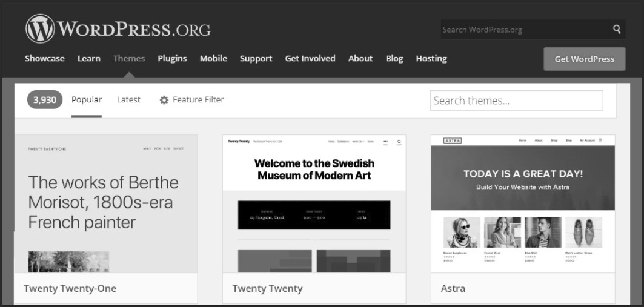This screenshot has height=307, width=644.
Task: Open the Mobile menu item
Action: coord(214,58)
